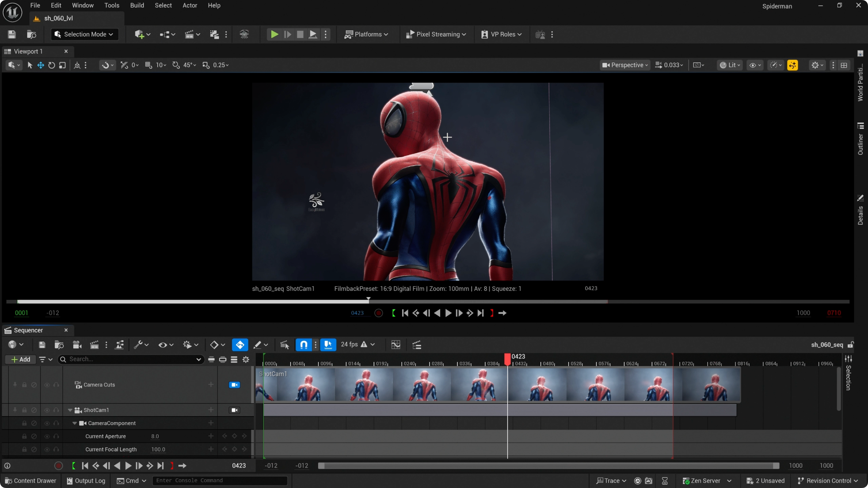The width and height of the screenshot is (868, 488).
Task: Click the Add track button
Action: tap(20, 359)
